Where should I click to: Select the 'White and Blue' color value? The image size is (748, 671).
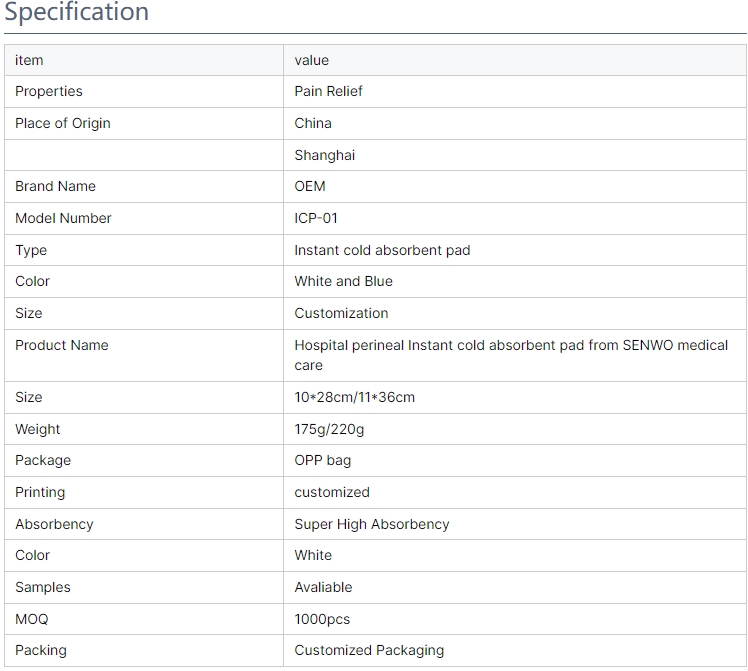pyautogui.click(x=343, y=281)
